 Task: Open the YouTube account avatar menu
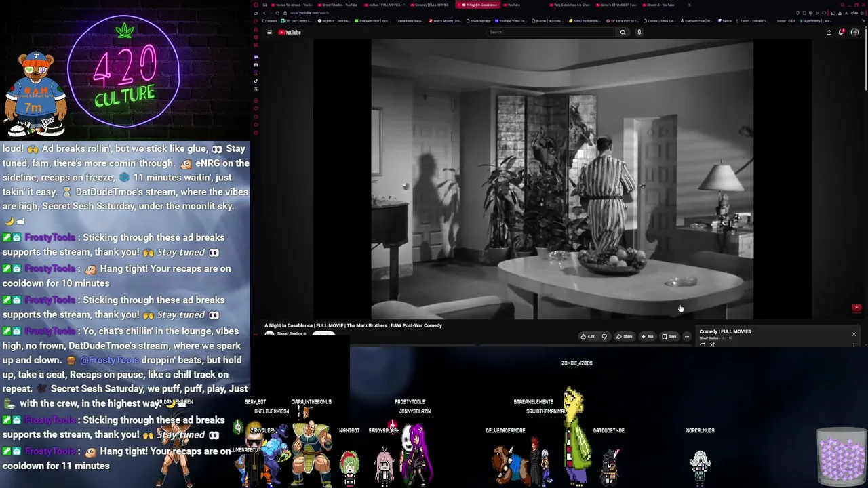tap(854, 32)
